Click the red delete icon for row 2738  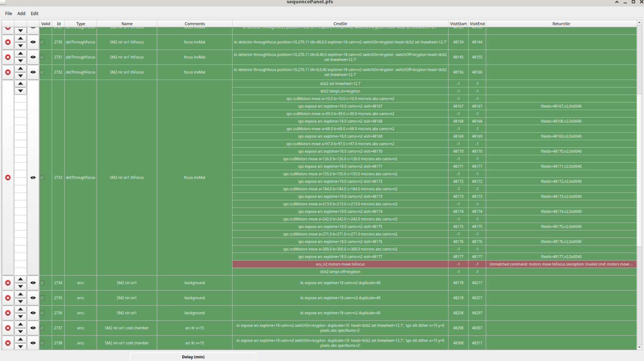[x=8, y=343]
